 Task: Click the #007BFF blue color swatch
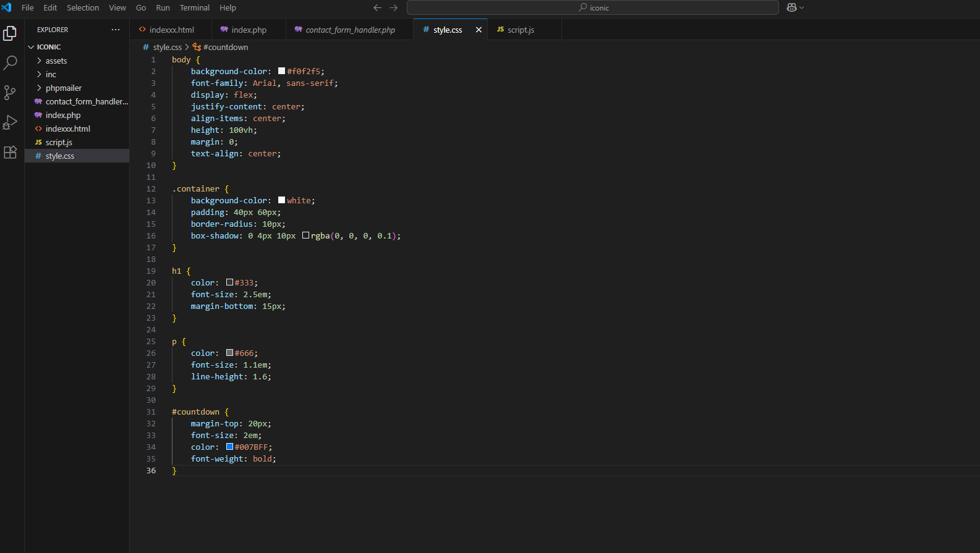(229, 447)
